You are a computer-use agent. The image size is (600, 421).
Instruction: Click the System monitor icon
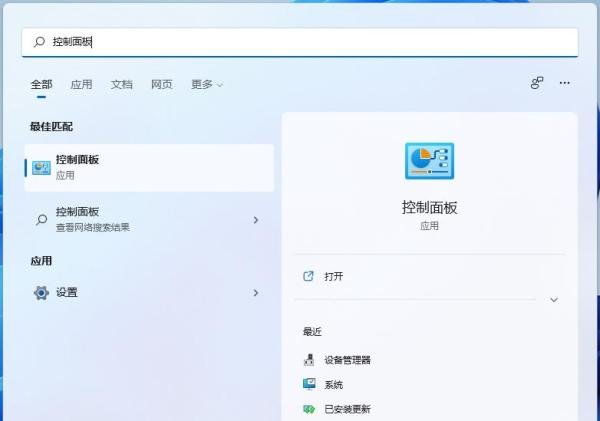309,384
